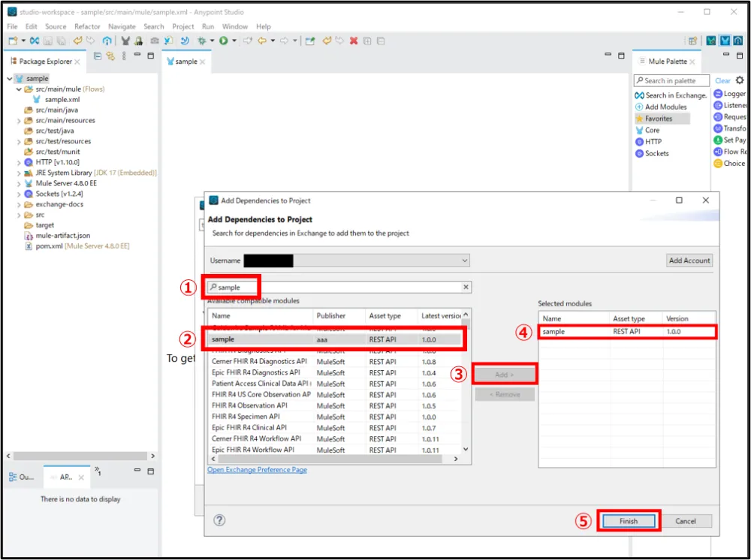Open the File menu
Screen dimensions: 751x560
click(x=13, y=26)
